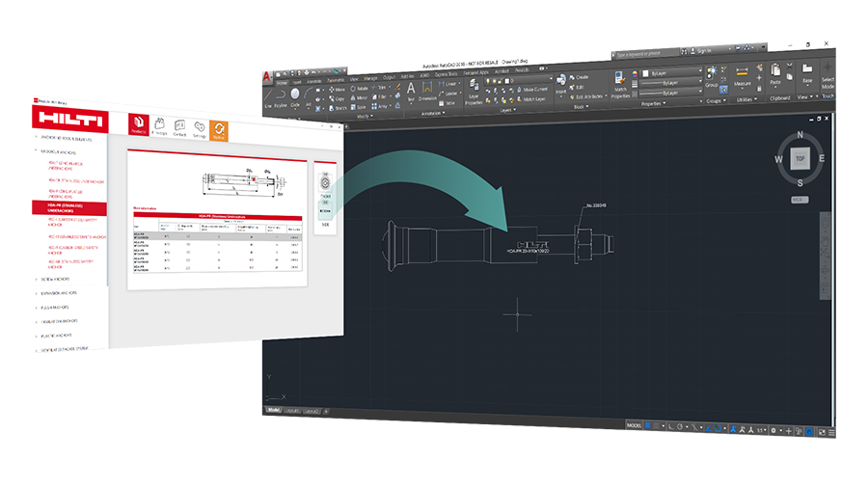Select the Text annotation tool
This screenshot has height=488, width=868.
tap(411, 92)
